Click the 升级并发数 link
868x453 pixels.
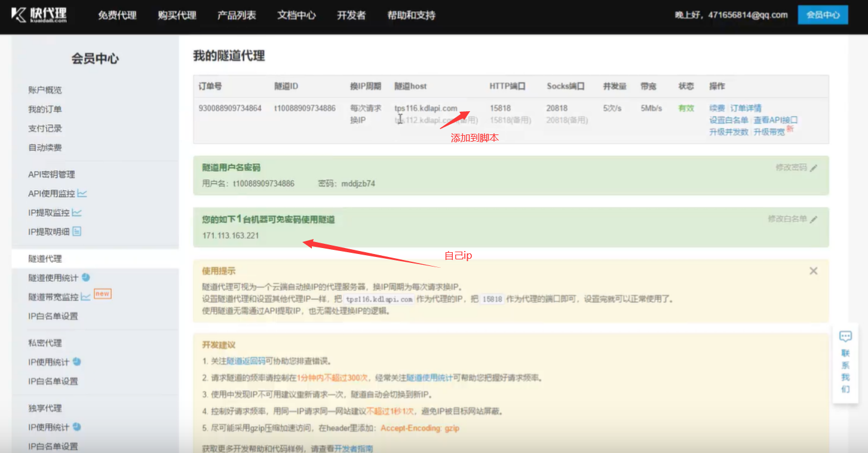[x=728, y=132]
